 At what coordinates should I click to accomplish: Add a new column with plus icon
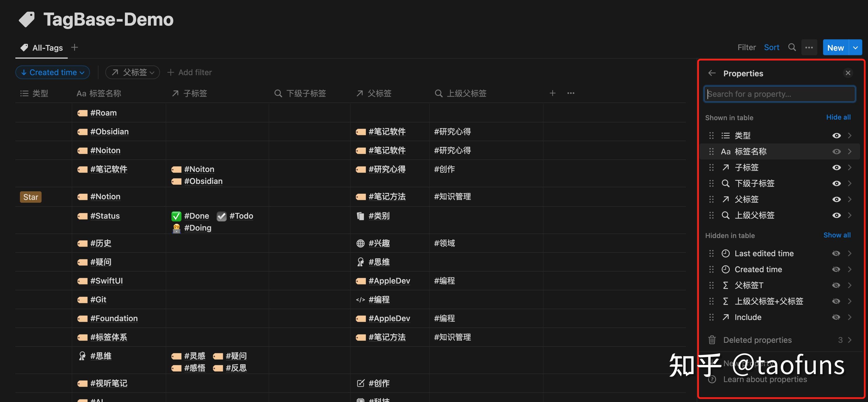[552, 93]
